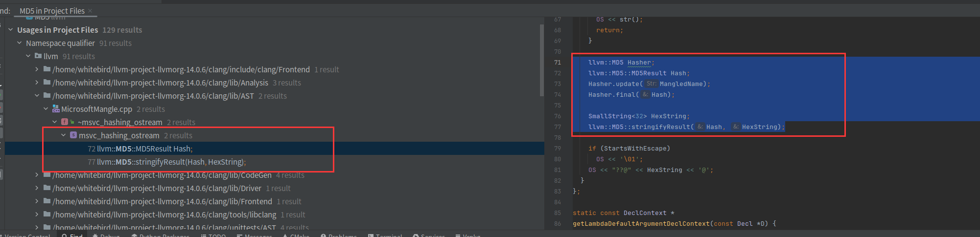
Task: Click 'SmallString<32>' on line 76
Action: click(618, 116)
